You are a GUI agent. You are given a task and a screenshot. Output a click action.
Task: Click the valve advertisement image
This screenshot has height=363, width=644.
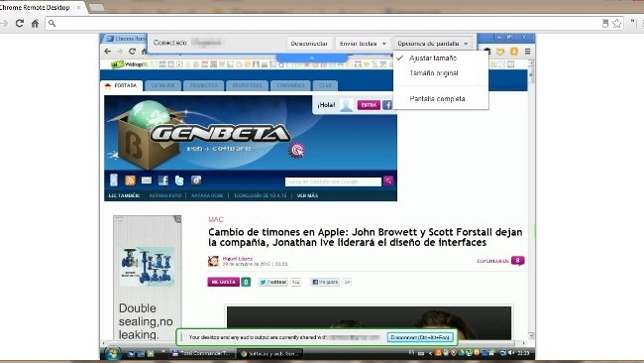[147, 267]
